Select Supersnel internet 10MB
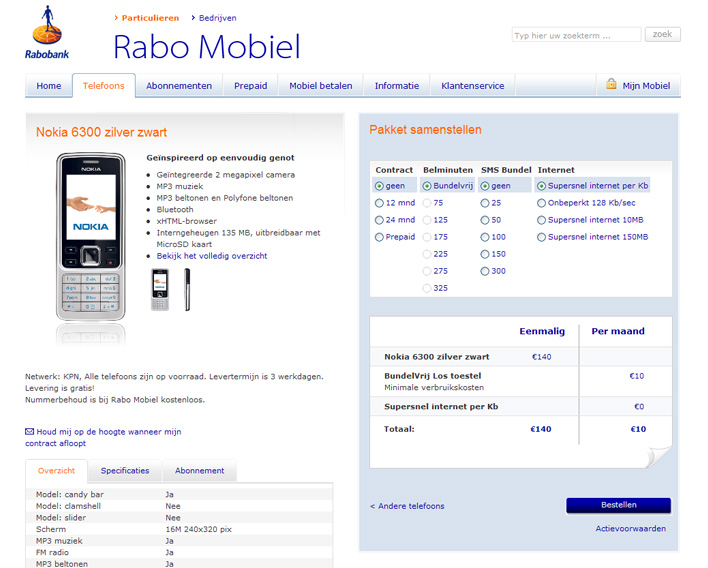This screenshot has height=568, width=708. [x=541, y=220]
